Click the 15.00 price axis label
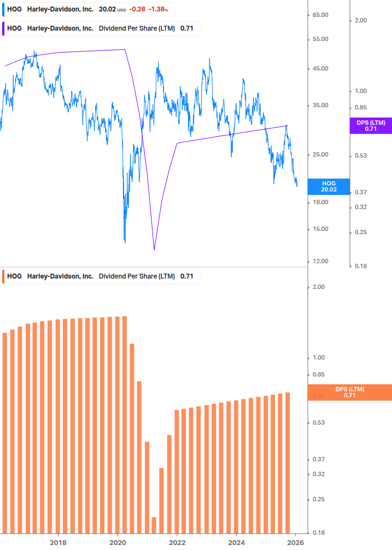The image size is (392, 550). tap(320, 229)
